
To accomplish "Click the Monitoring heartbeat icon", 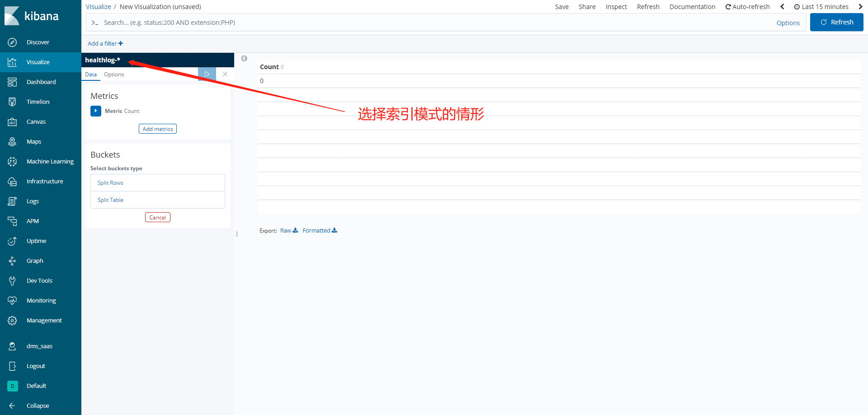I will point(12,301).
